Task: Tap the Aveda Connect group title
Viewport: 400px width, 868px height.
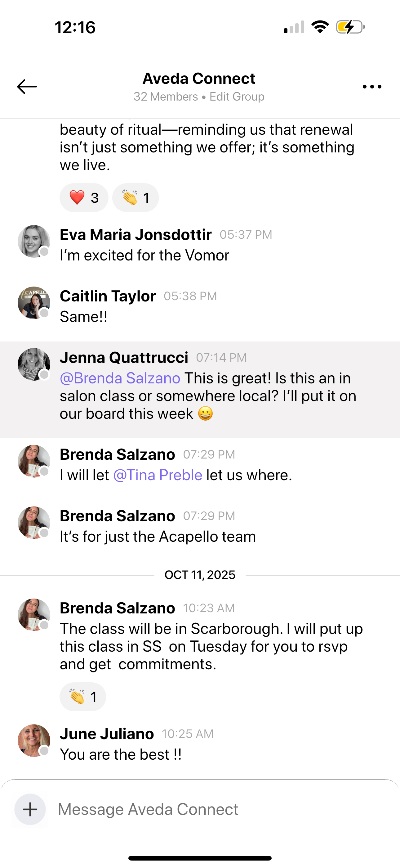Action: tap(199, 79)
